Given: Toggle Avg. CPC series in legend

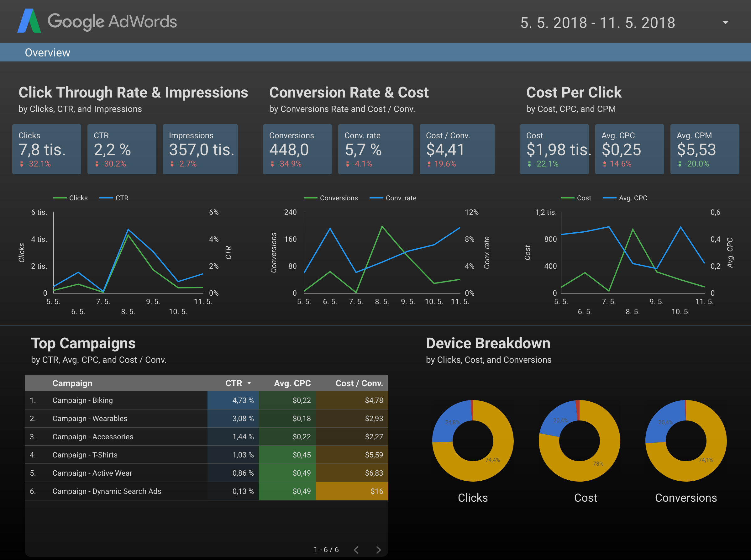Looking at the screenshot, I should [633, 198].
